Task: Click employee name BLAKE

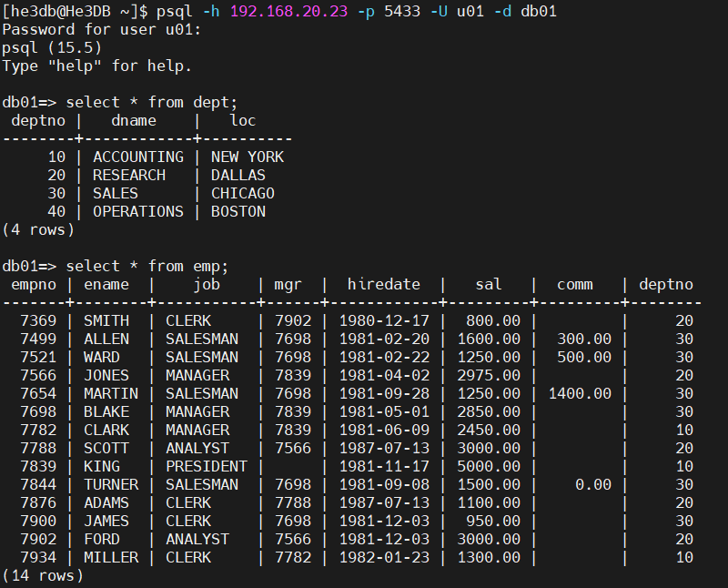Action: click(106, 411)
